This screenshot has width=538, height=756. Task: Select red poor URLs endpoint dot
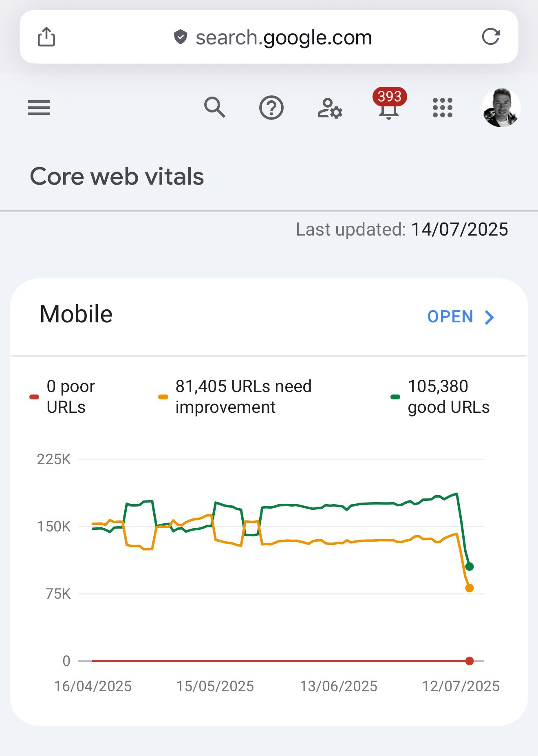(470, 661)
